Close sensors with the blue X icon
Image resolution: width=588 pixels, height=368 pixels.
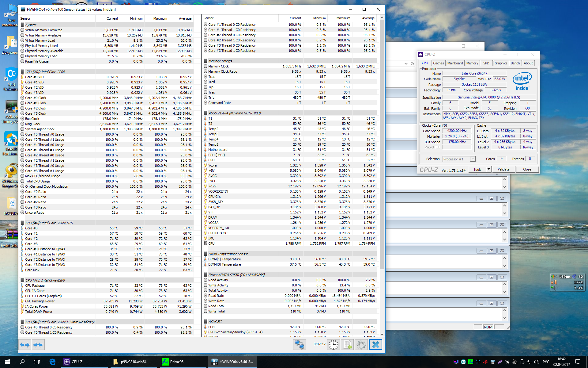(376, 345)
